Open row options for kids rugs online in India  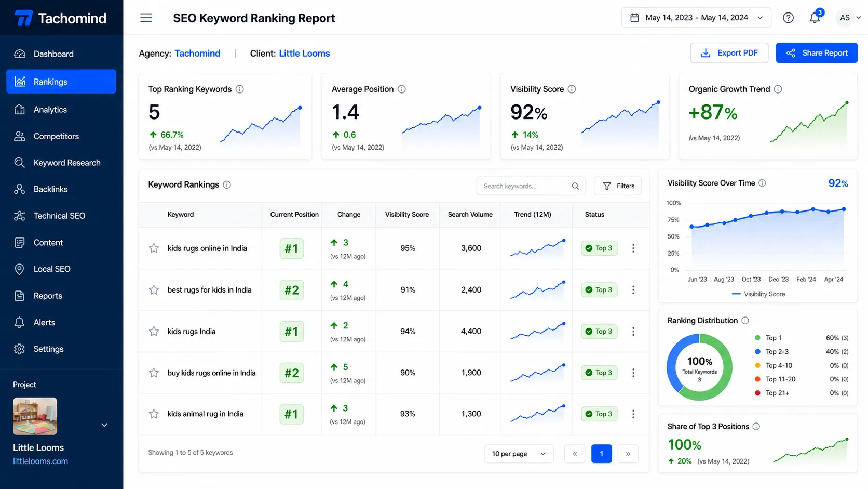(x=633, y=248)
